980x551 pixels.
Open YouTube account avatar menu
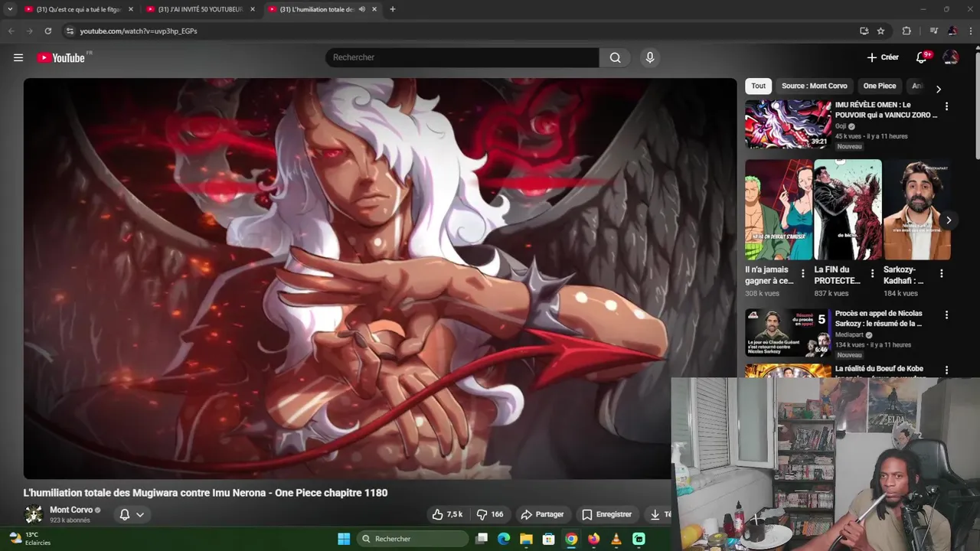tap(951, 57)
